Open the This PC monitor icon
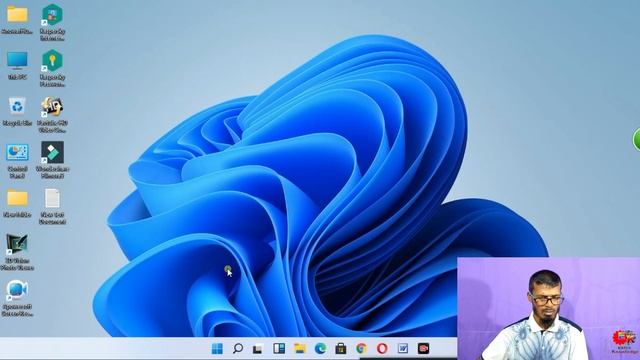Viewport: 640px width, 360px height. click(17, 61)
